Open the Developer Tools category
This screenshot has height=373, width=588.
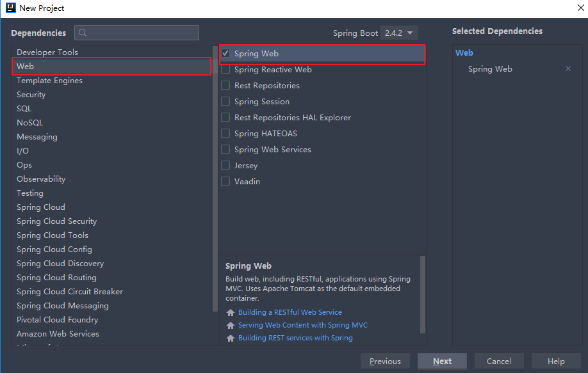47,52
